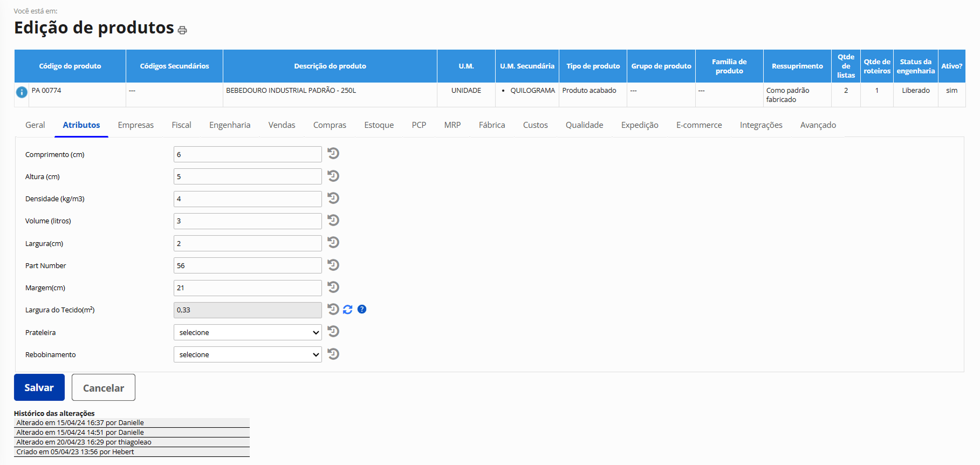Show history icon for Part Number

pyautogui.click(x=333, y=265)
